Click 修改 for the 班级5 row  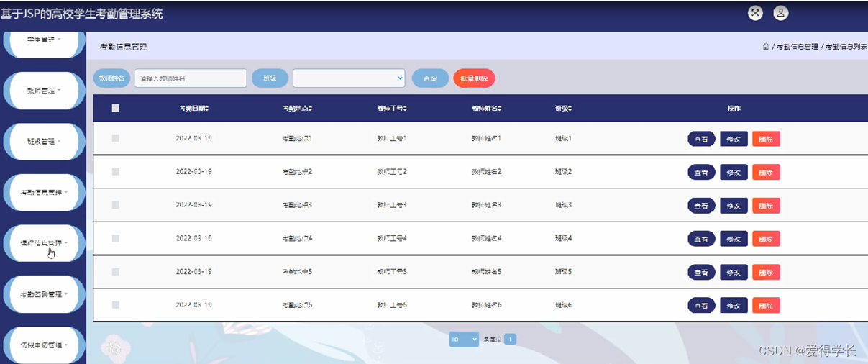coord(734,273)
